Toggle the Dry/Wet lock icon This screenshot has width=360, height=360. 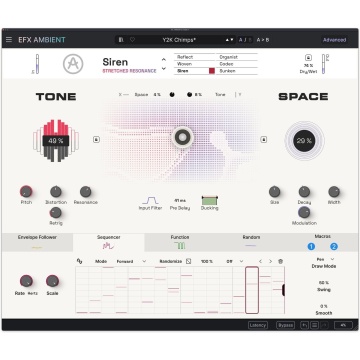(x=308, y=57)
